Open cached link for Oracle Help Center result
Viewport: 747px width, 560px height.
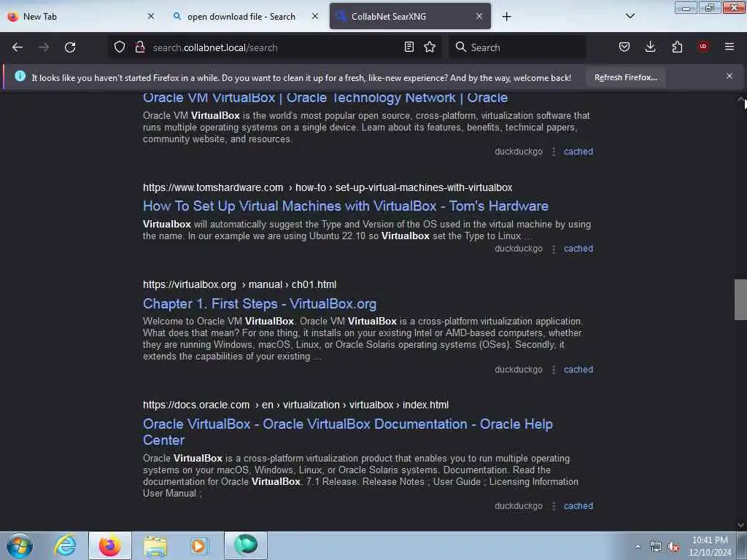coord(578,506)
